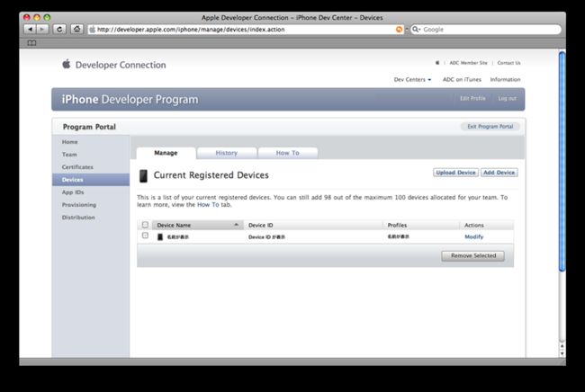Click the scrollbar down arrow
This screenshot has height=392, width=585.
(x=562, y=353)
